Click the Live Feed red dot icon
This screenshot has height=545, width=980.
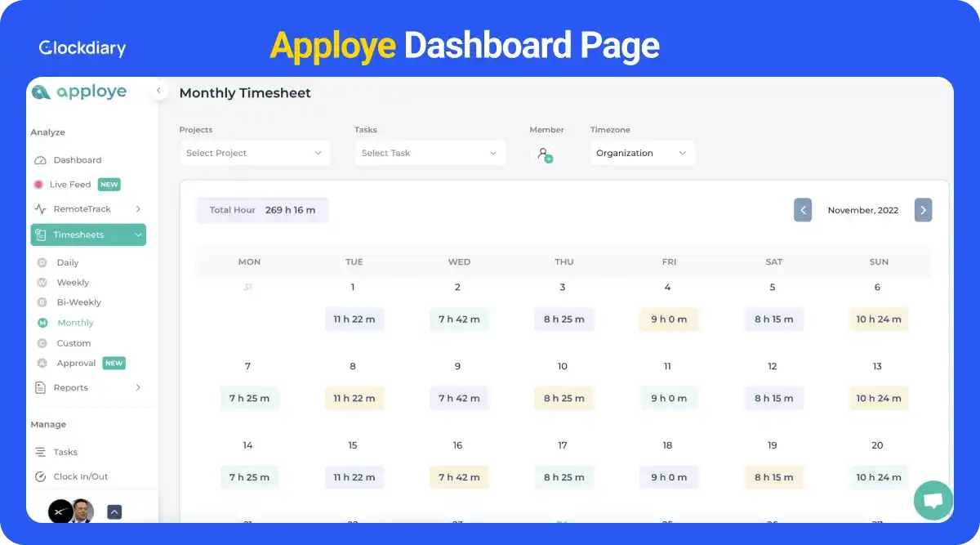click(x=38, y=185)
